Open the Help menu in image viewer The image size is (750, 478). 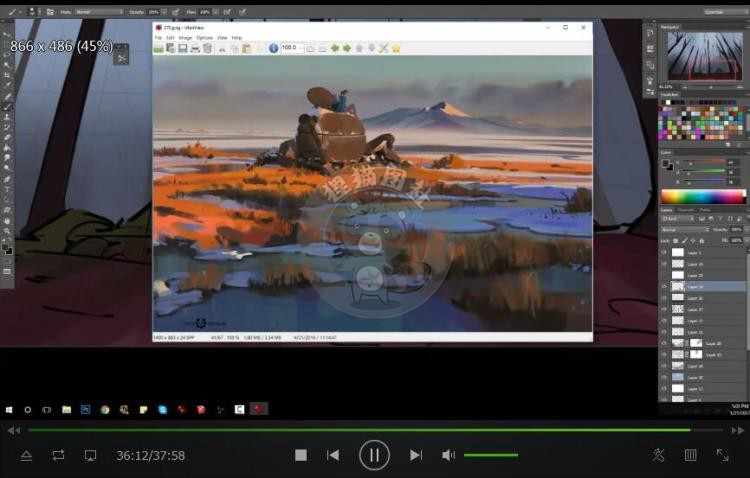(237, 38)
